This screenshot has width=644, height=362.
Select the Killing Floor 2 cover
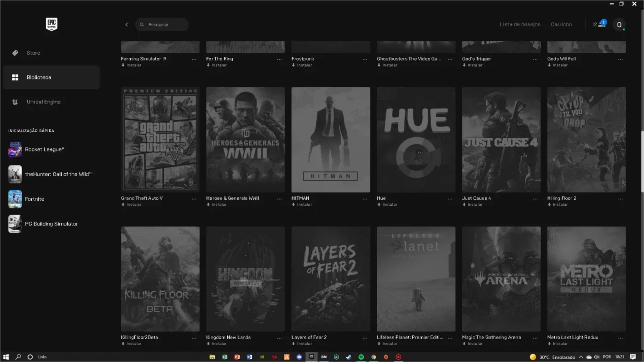(586, 140)
